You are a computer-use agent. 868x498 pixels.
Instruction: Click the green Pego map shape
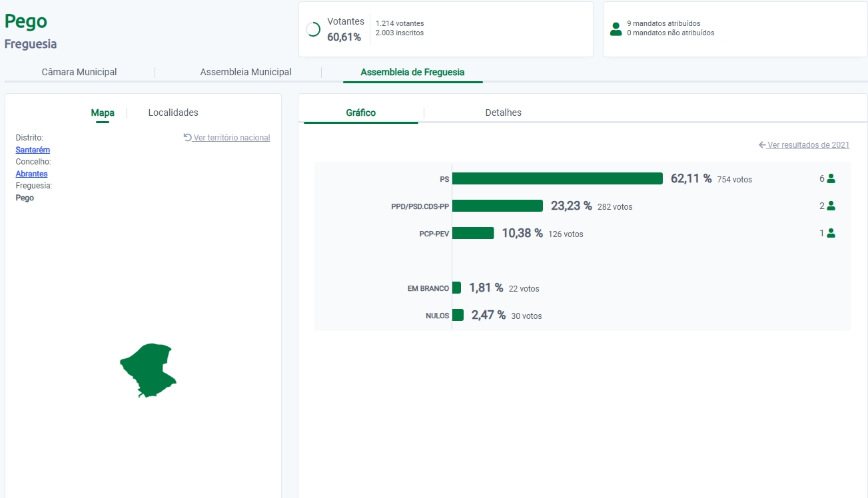coord(149,370)
